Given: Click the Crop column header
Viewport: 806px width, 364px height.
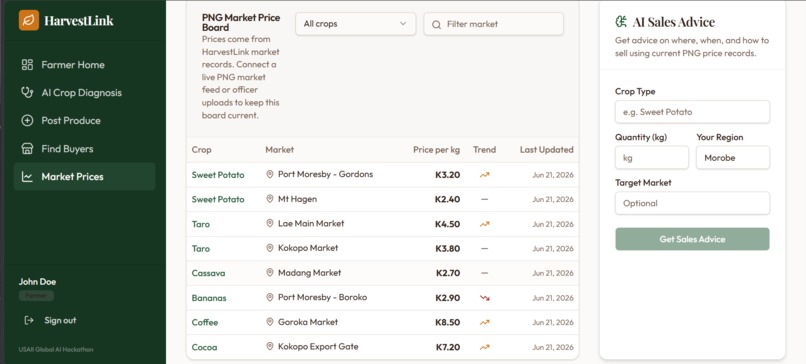Looking at the screenshot, I should coord(202,150).
